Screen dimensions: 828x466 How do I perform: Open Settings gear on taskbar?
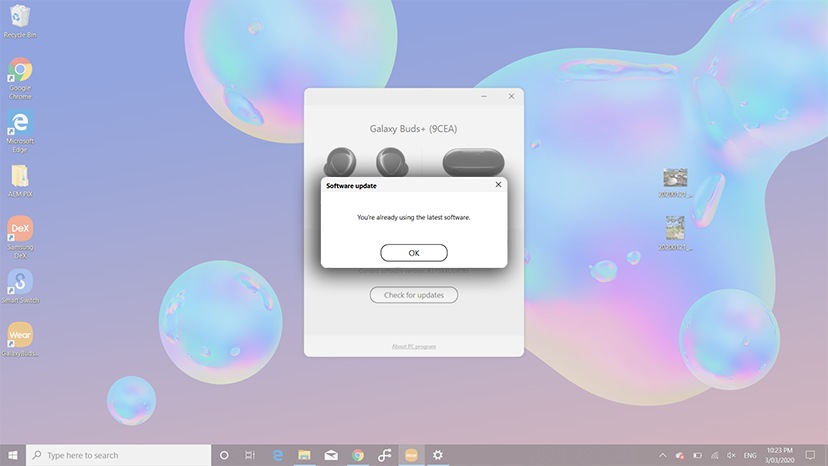click(x=438, y=455)
